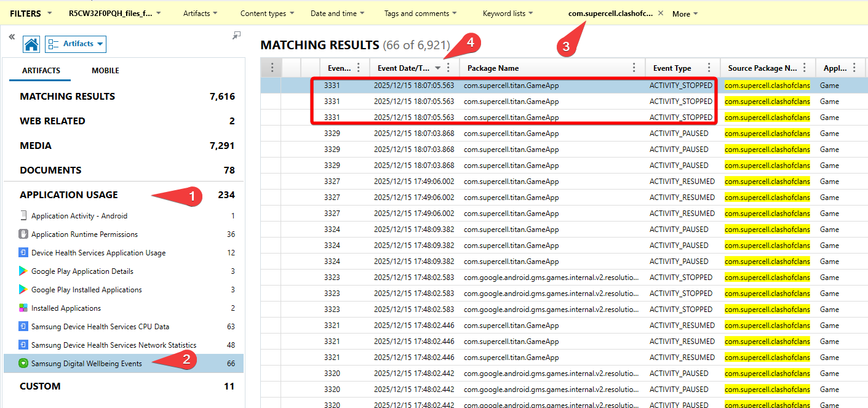Select the MEDIA category
Screen dimensions: 868x408
[127, 145]
